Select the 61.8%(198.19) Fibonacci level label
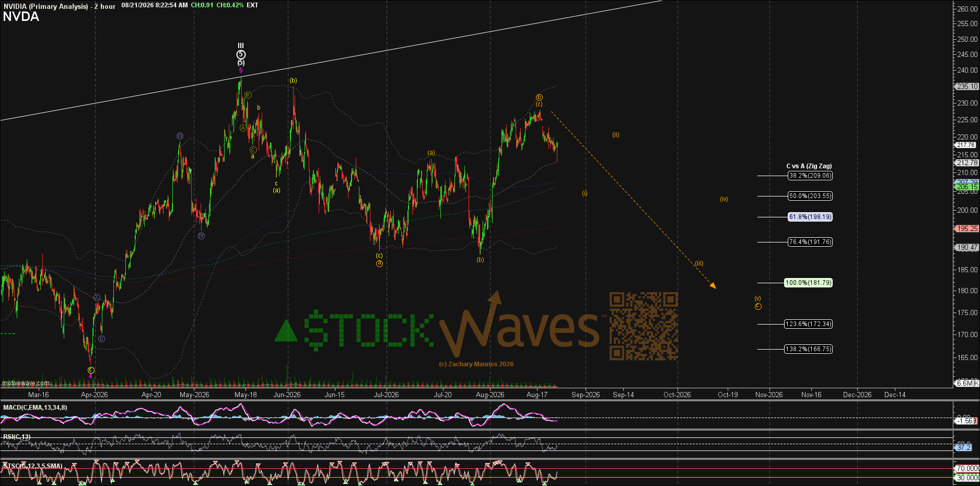 [810, 217]
